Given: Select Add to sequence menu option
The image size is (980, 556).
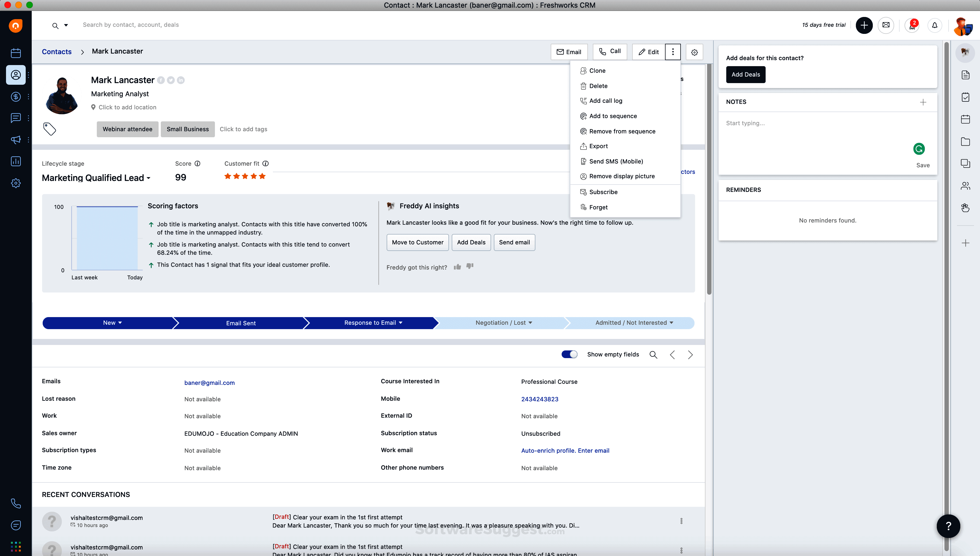Looking at the screenshot, I should pyautogui.click(x=613, y=116).
